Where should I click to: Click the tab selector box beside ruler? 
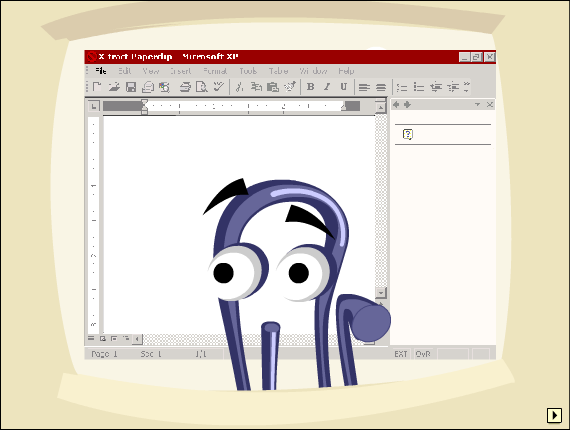pos(94,106)
